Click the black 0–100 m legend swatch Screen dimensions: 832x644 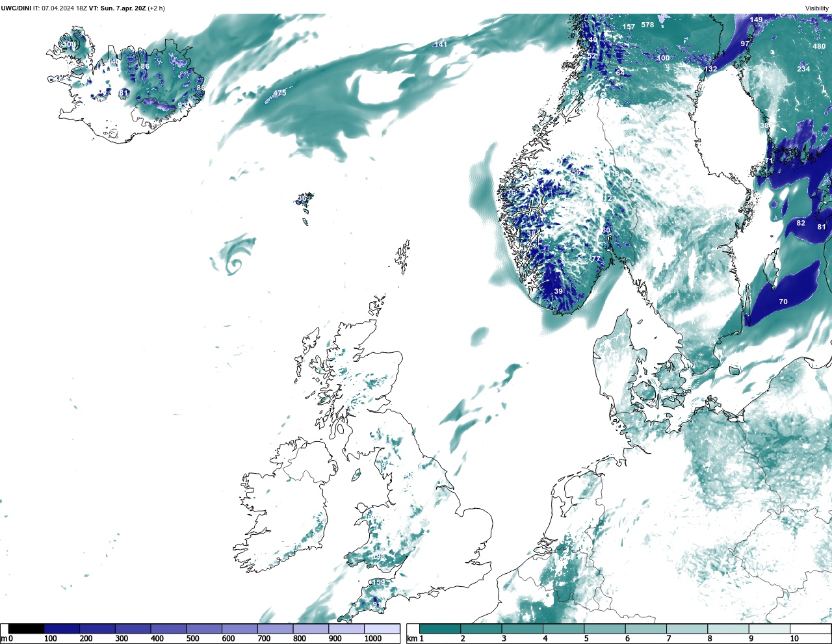[26, 628]
